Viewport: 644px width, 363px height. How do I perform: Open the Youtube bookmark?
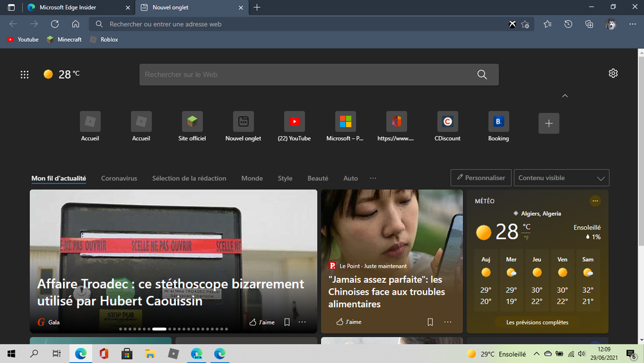tap(23, 39)
